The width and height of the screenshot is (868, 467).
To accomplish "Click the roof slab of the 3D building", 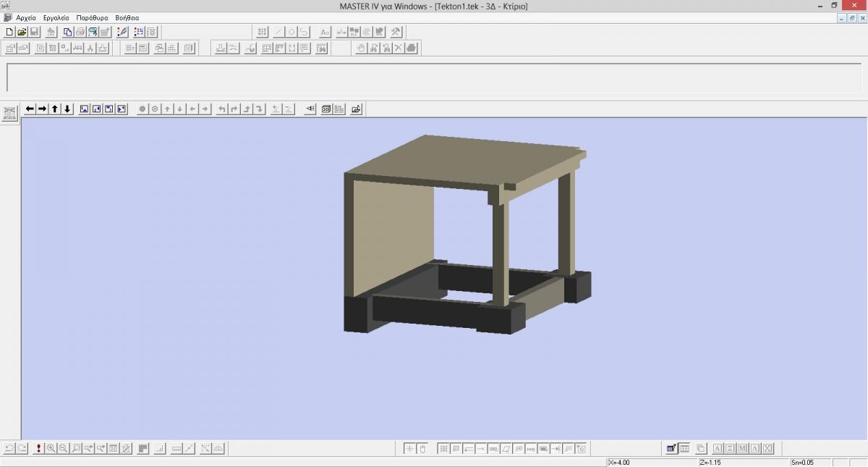I will (463, 159).
